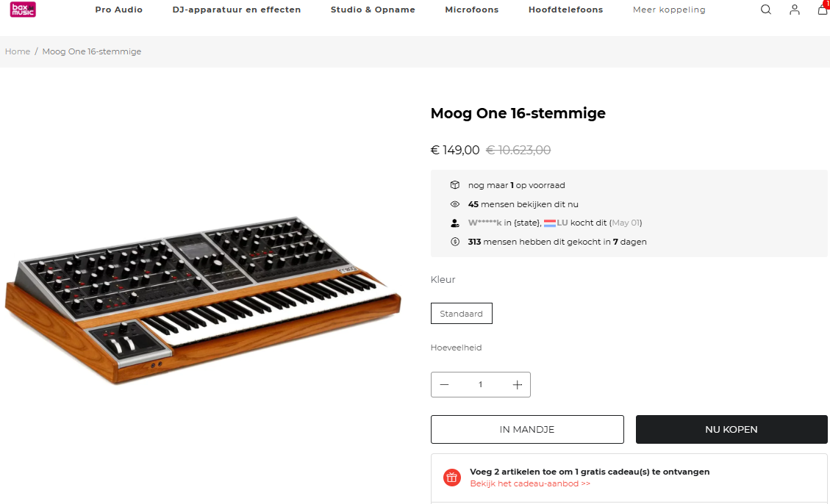Click the stock box icon
Screen dimensions: 830x504
click(x=455, y=185)
